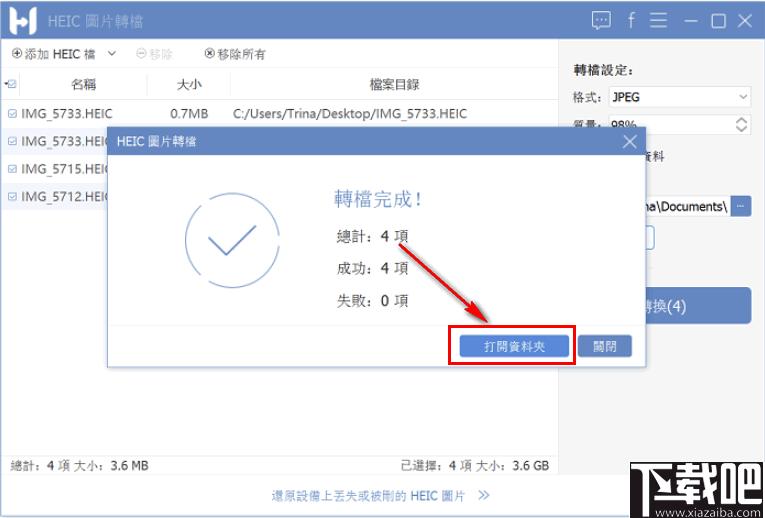Toggle checkbox for IMG_5715.HEIC row
Screen dimensions: 765x518
tap(12, 169)
